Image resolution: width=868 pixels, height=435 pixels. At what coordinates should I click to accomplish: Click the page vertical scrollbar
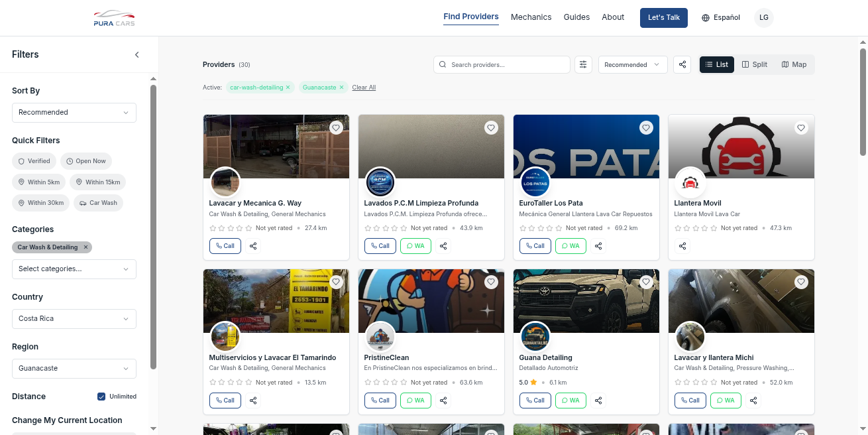pos(863,101)
